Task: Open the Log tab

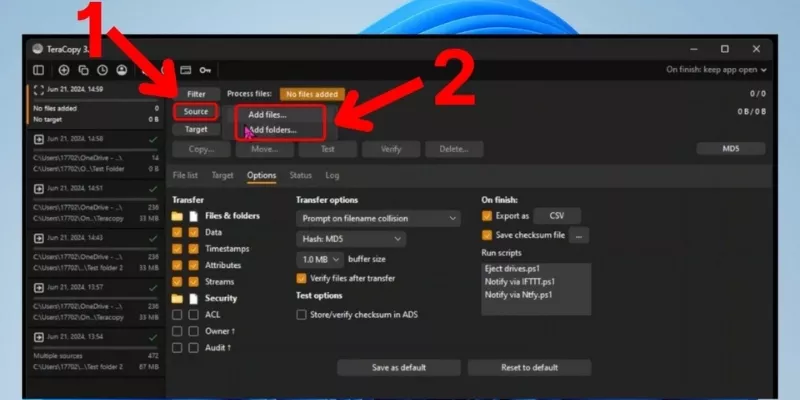Action: pos(332,176)
